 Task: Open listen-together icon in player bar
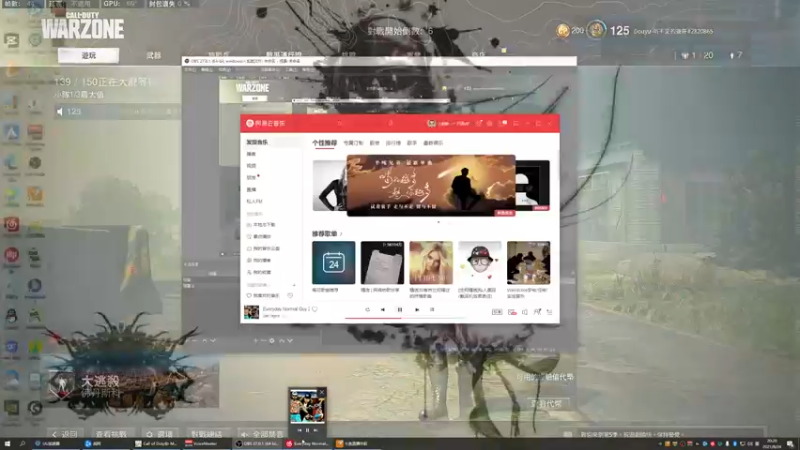click(x=537, y=312)
